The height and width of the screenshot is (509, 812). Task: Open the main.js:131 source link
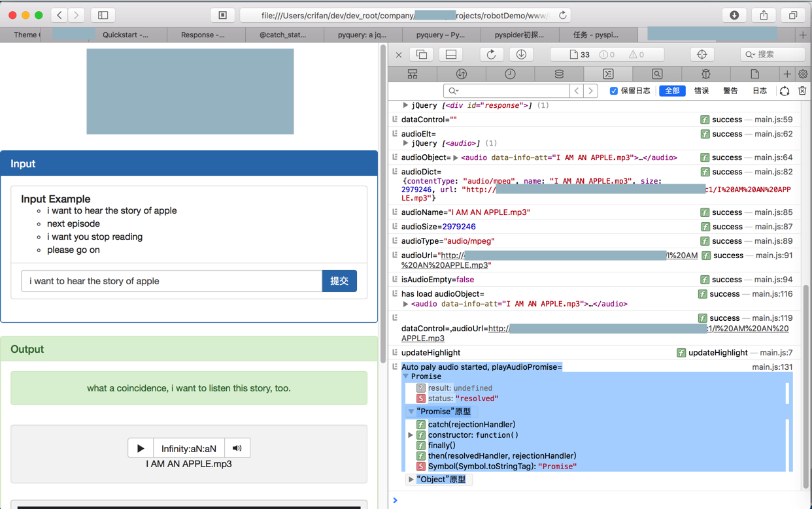[x=771, y=367]
